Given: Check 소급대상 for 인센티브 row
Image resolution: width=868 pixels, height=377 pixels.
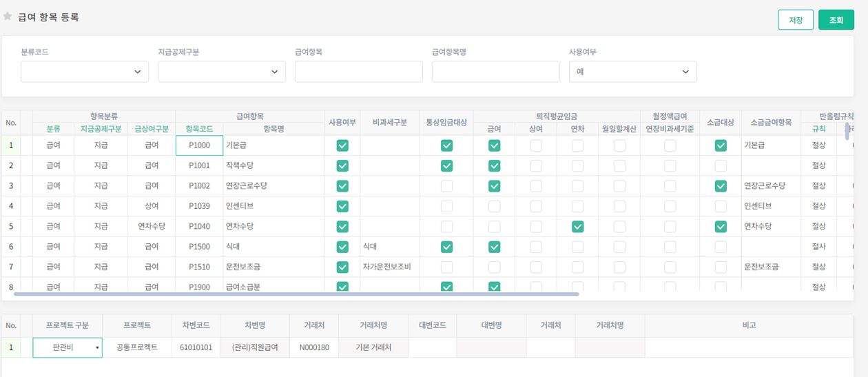Looking at the screenshot, I should tap(721, 206).
